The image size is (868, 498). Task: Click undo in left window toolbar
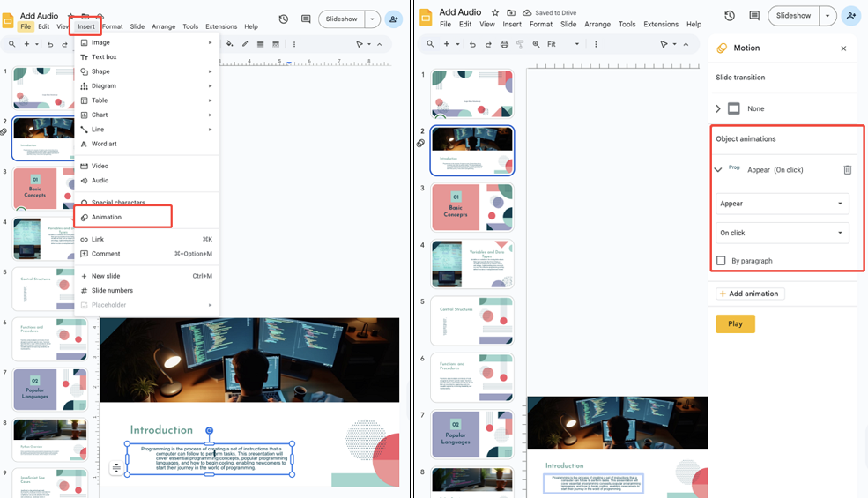[50, 44]
